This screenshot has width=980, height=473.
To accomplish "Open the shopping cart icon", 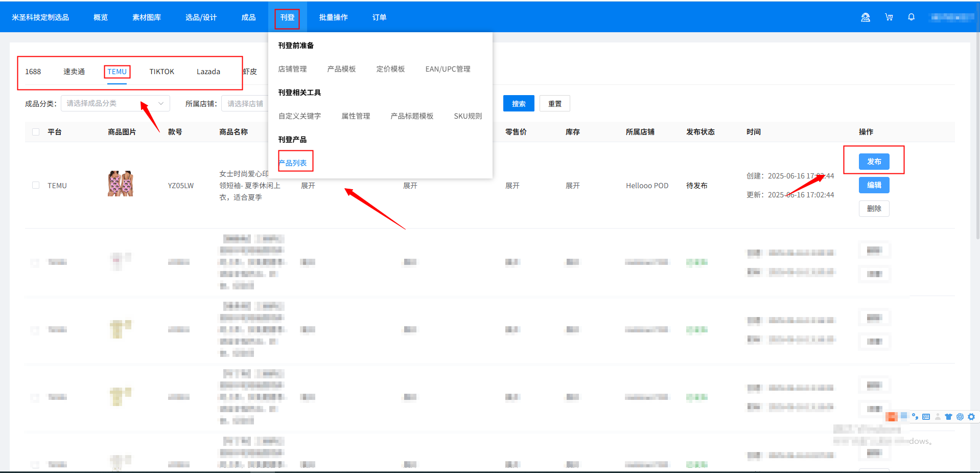I will pos(889,17).
